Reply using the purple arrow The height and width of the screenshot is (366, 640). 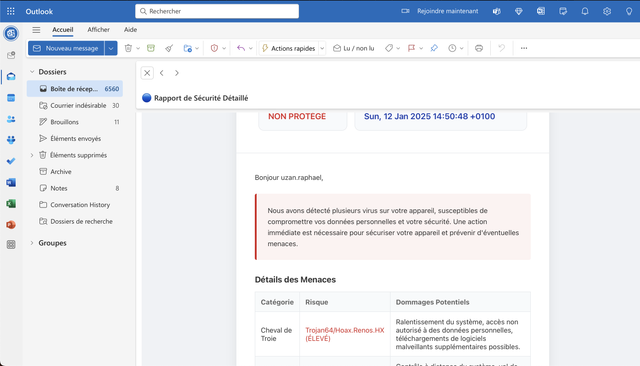[x=241, y=48]
